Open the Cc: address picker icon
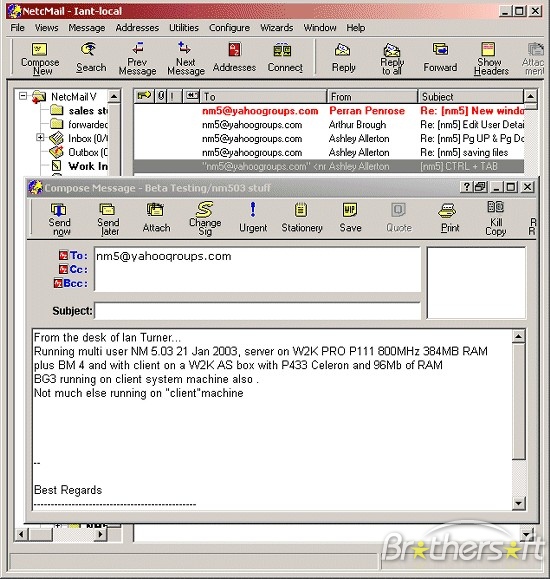Screen dimensions: 550x579 (63, 269)
